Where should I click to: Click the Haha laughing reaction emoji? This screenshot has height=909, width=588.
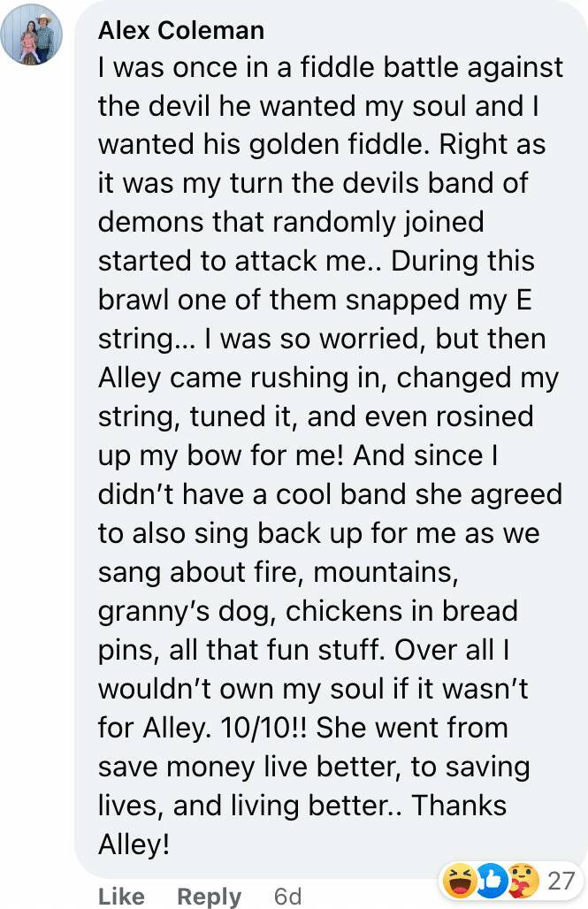pyautogui.click(x=460, y=882)
